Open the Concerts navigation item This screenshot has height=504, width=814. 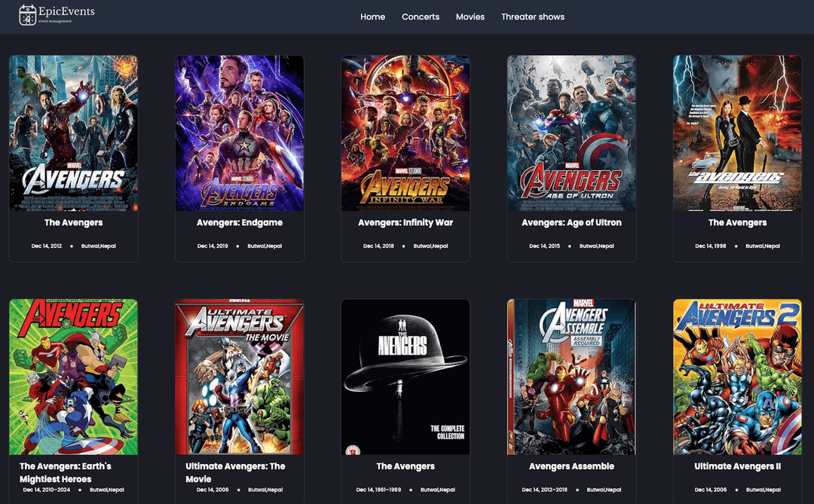tap(420, 17)
